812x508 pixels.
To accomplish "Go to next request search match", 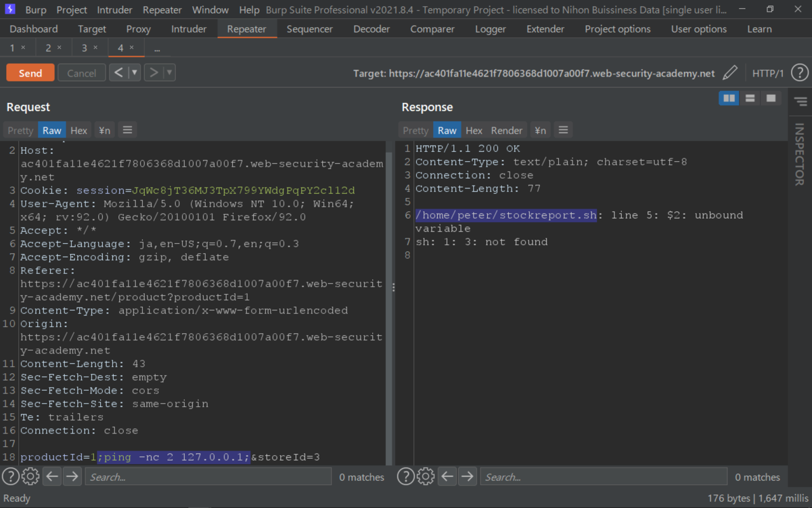I will (x=72, y=476).
